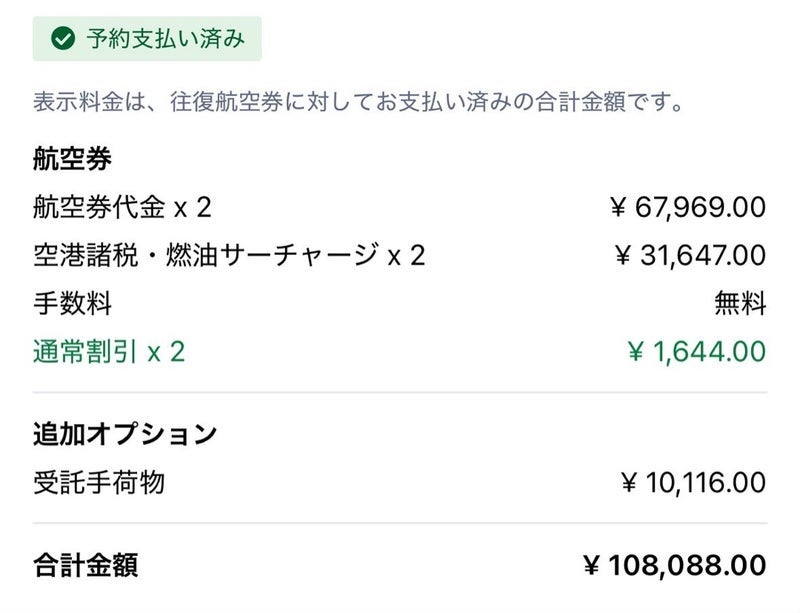Click the 無料 free-of-charge value
The height and width of the screenshot is (613, 800).
coord(740,304)
